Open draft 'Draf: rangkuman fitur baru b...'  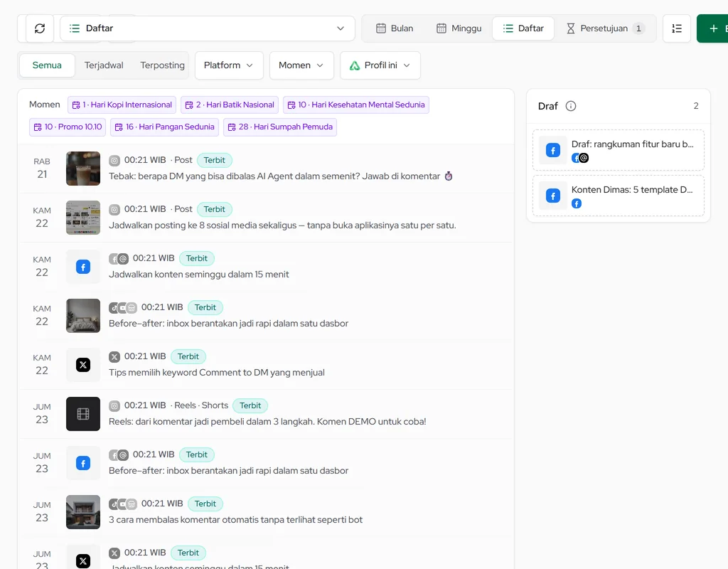point(619,150)
